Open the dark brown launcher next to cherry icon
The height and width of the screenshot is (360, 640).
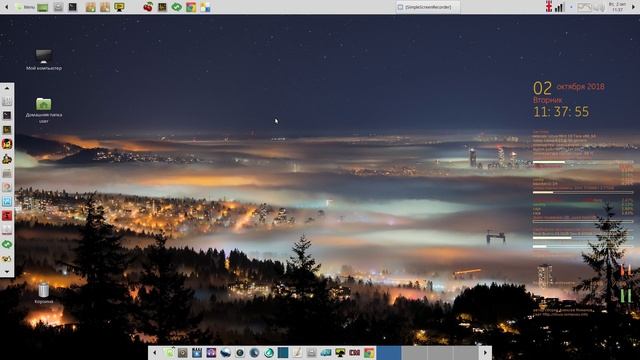[162, 7]
